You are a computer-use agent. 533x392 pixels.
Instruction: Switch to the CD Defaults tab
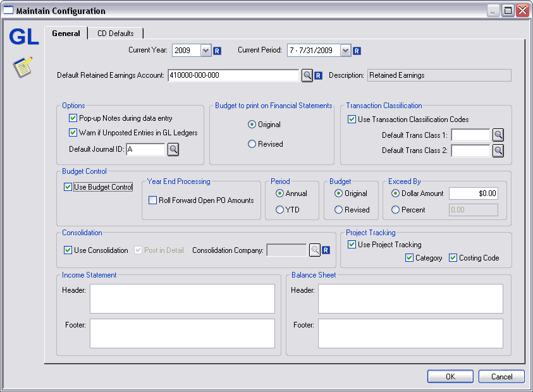(116, 34)
